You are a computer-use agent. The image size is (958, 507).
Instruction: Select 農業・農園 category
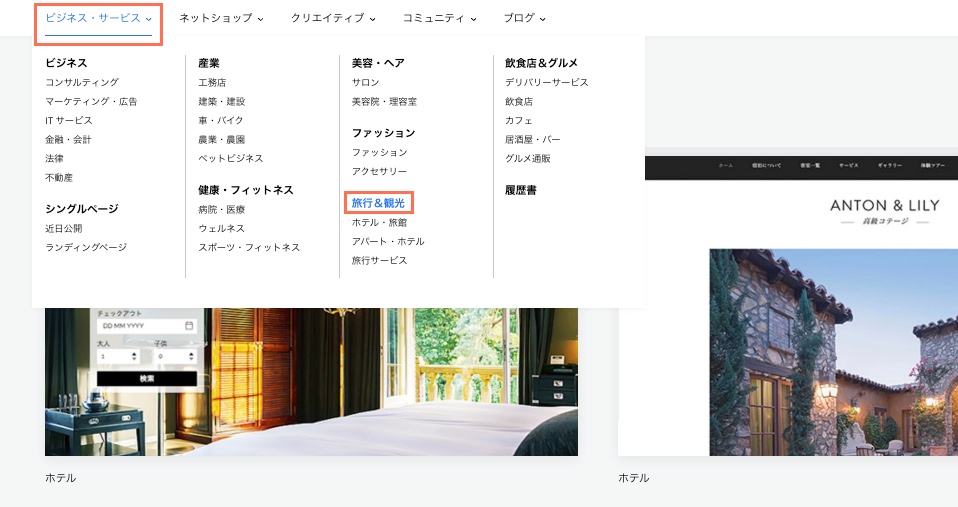(x=221, y=139)
